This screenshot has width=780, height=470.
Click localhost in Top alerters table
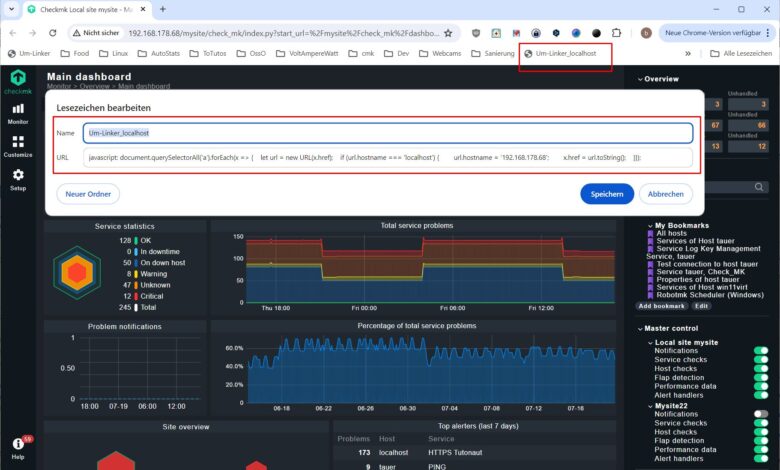coord(393,453)
